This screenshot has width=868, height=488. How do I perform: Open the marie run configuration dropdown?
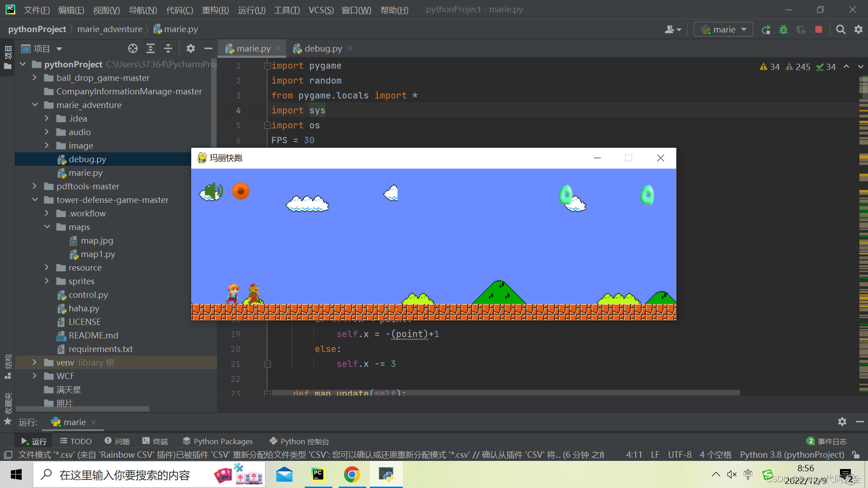pyautogui.click(x=723, y=30)
